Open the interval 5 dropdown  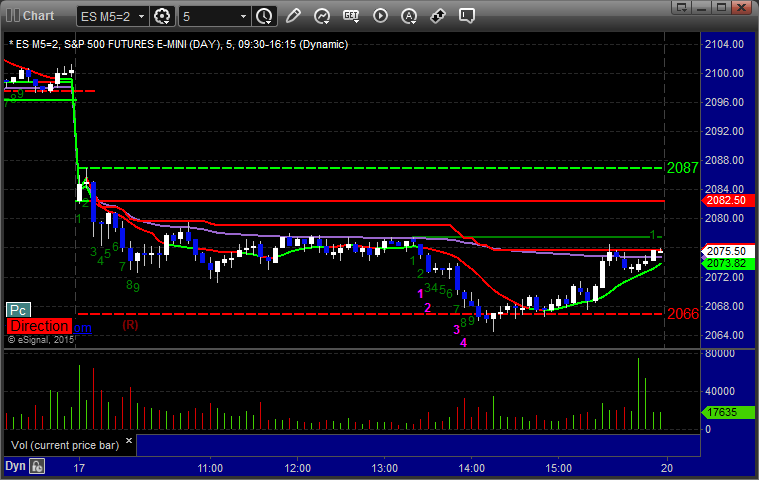(244, 16)
